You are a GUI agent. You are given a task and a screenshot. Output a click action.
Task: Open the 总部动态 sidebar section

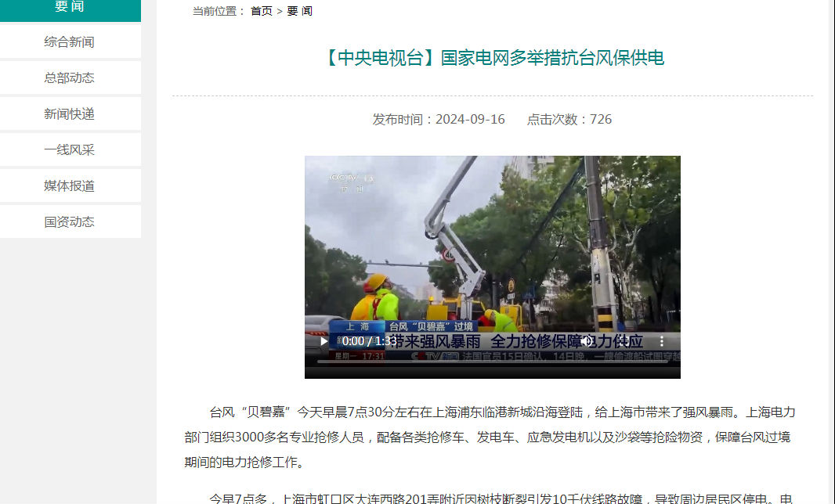point(70,77)
